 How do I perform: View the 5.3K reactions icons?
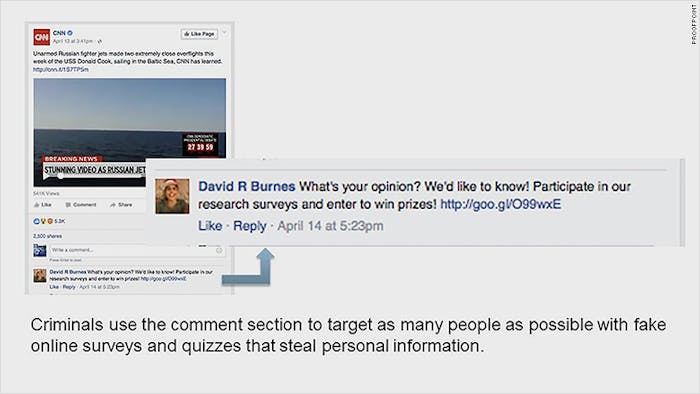(49, 221)
